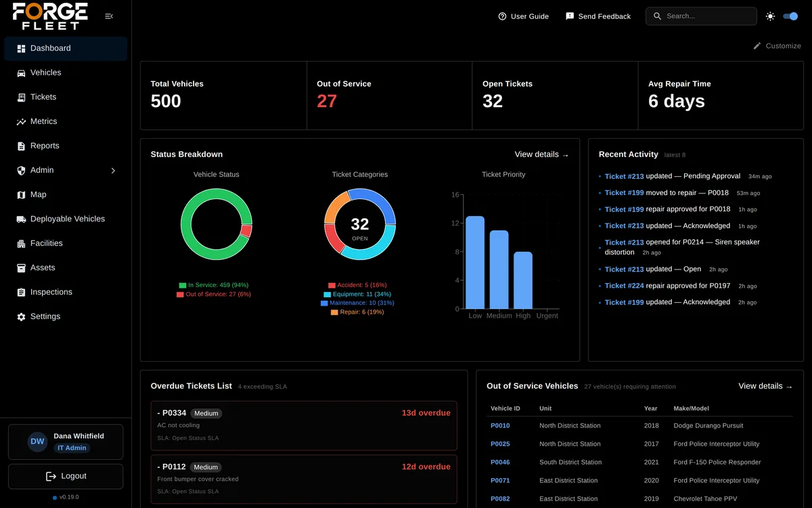Click the Assets box icon
The width and height of the screenshot is (812, 508).
(21, 268)
